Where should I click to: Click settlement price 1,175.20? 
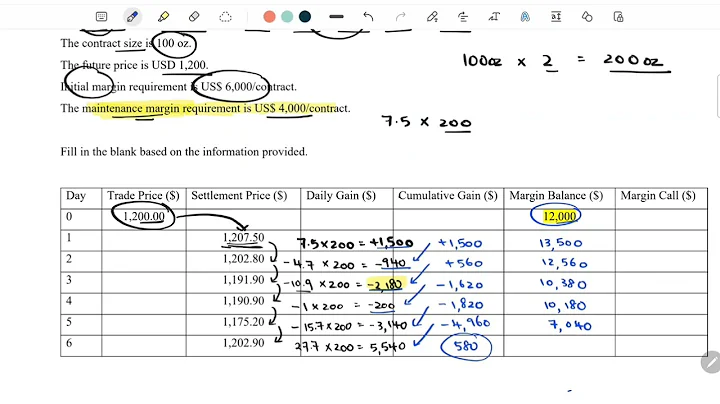pyautogui.click(x=243, y=322)
